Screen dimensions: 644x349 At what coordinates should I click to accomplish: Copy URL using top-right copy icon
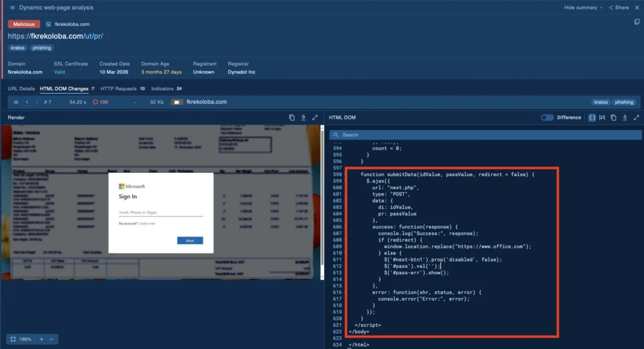[x=636, y=22]
